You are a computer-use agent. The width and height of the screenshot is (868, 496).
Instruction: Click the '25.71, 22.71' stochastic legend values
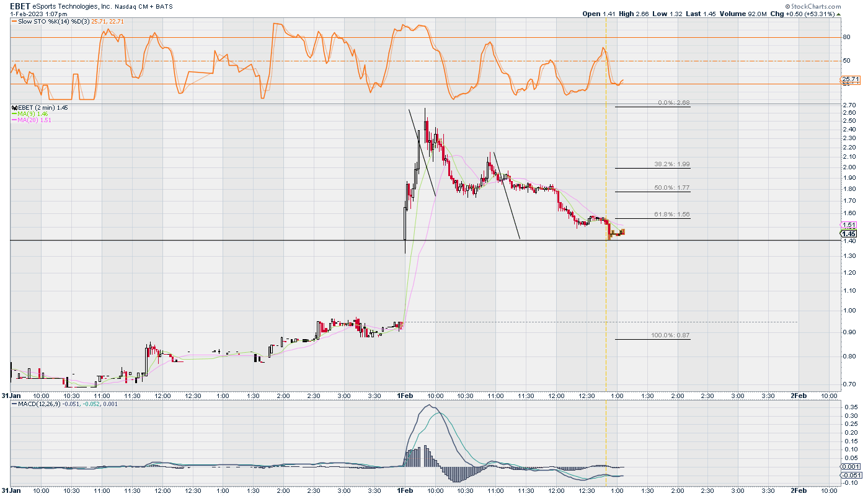pyautogui.click(x=108, y=22)
